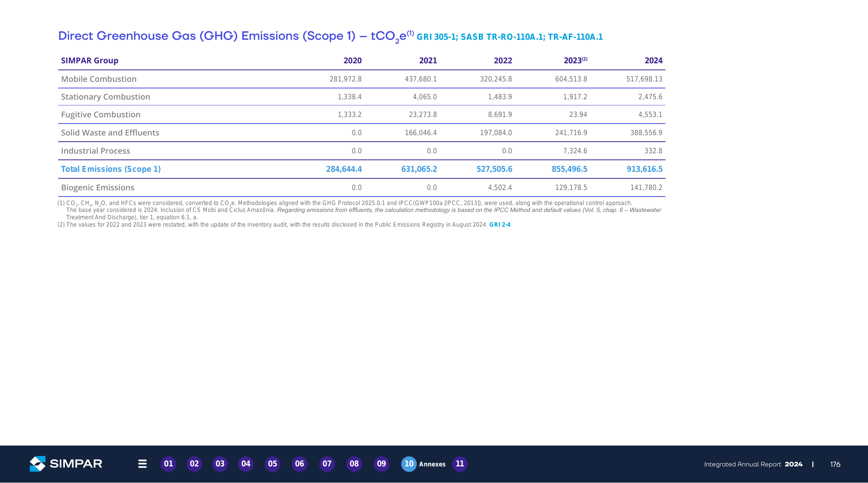This screenshot has width=868, height=483.
Task: Click the GRI 305-1 SASB reference text
Action: (x=510, y=37)
